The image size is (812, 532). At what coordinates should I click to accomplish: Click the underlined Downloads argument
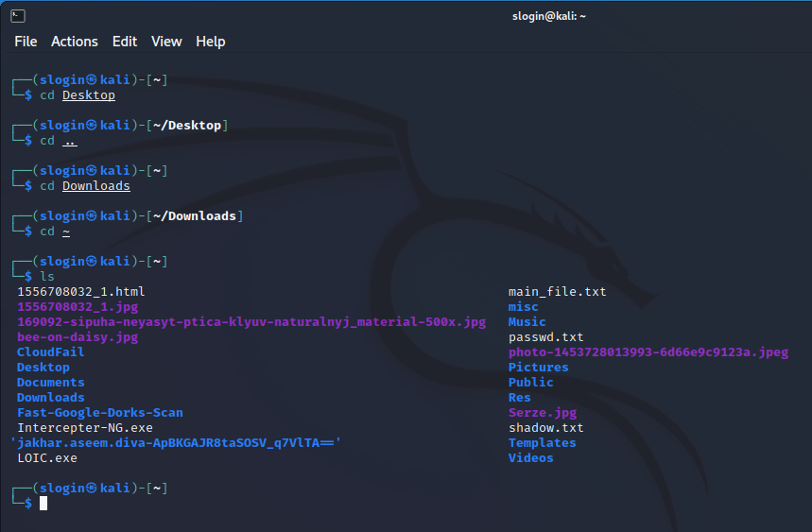click(96, 186)
